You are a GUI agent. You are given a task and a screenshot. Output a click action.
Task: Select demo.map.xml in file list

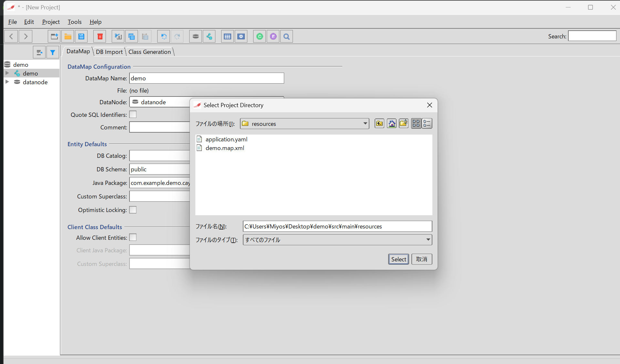coord(225,148)
